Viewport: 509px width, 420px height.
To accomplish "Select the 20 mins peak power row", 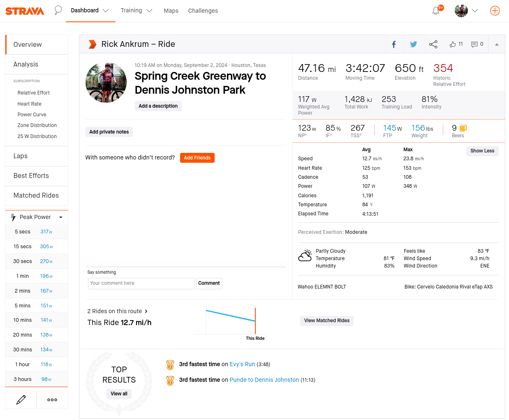I will coord(37,335).
